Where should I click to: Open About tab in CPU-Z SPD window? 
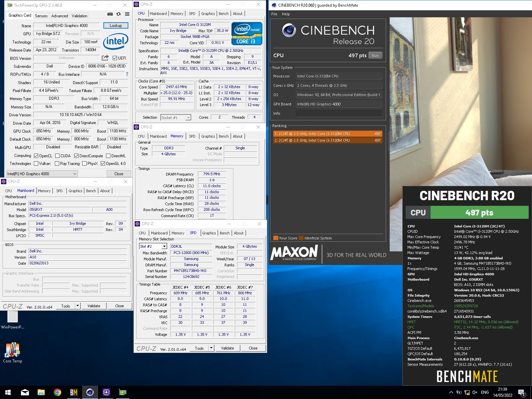click(239, 233)
